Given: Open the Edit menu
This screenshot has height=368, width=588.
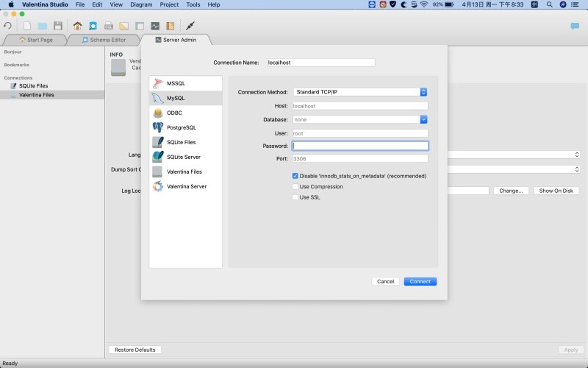Looking at the screenshot, I should tap(97, 4).
